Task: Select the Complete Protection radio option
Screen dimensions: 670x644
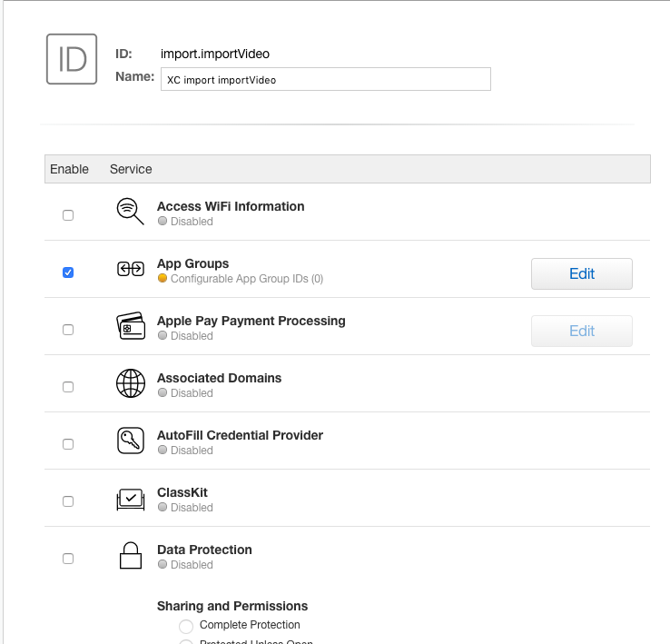Action: pos(186,626)
